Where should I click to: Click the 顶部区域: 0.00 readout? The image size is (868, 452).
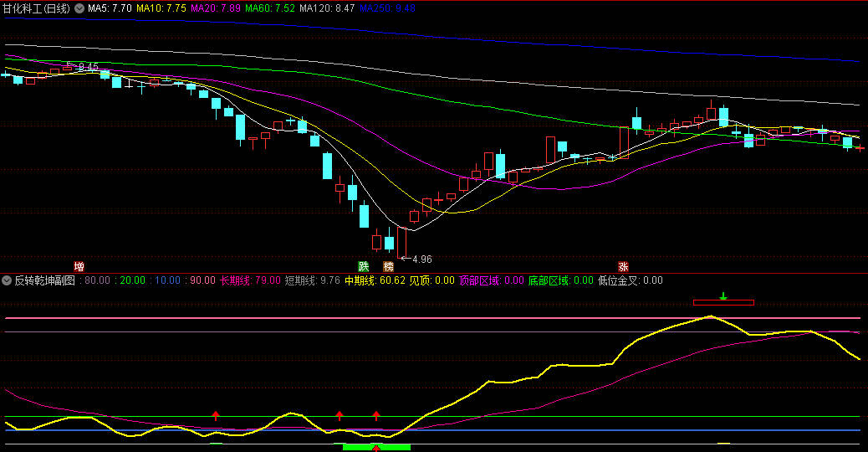(x=491, y=280)
